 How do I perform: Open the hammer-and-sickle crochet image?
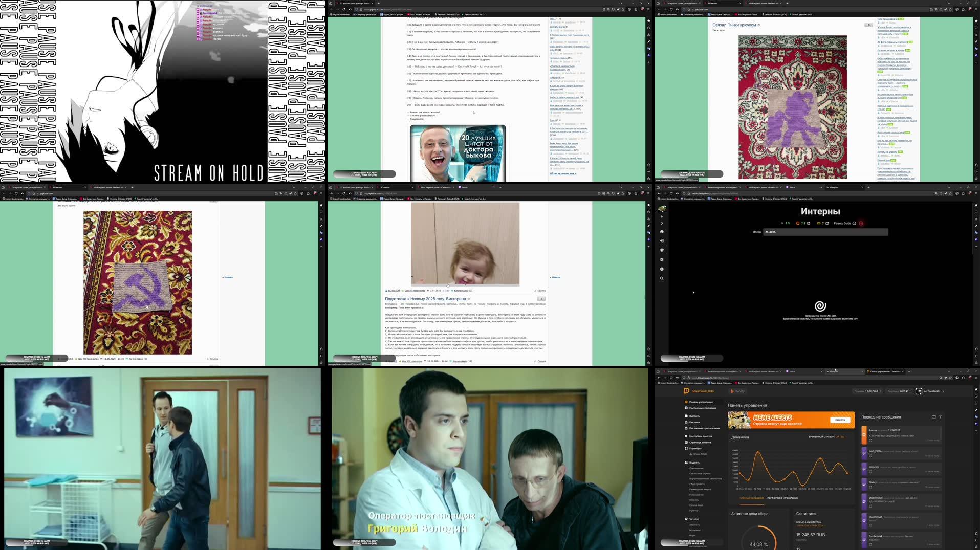(138, 282)
